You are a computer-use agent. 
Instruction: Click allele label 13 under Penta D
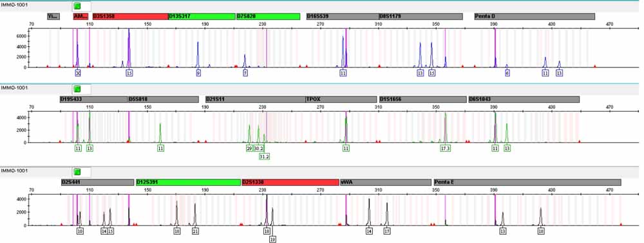click(560, 73)
